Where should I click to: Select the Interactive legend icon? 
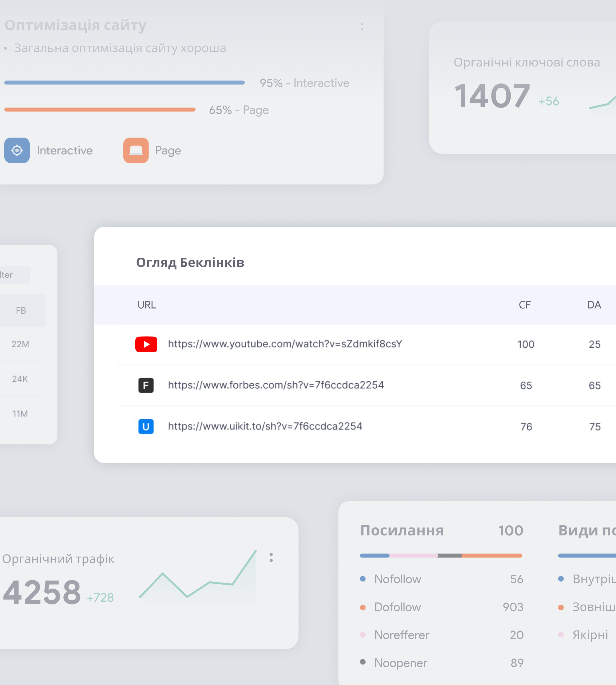coord(17,150)
